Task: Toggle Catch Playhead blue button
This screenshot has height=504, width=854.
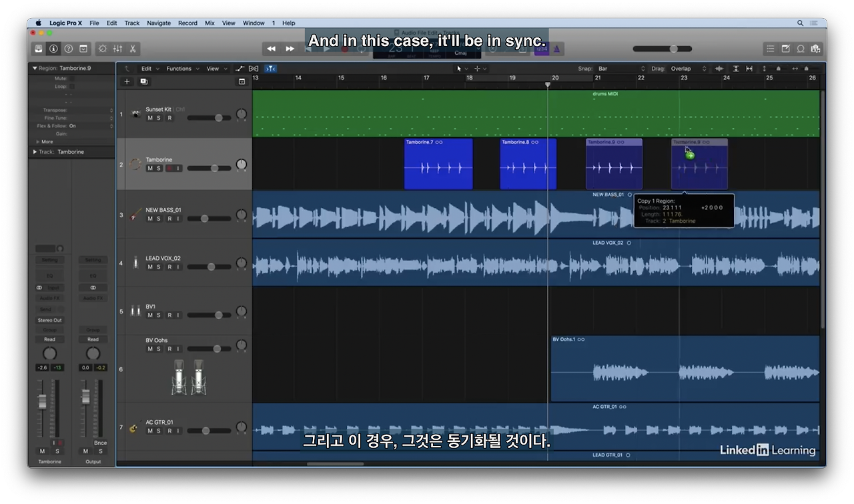Action: pyautogui.click(x=270, y=69)
